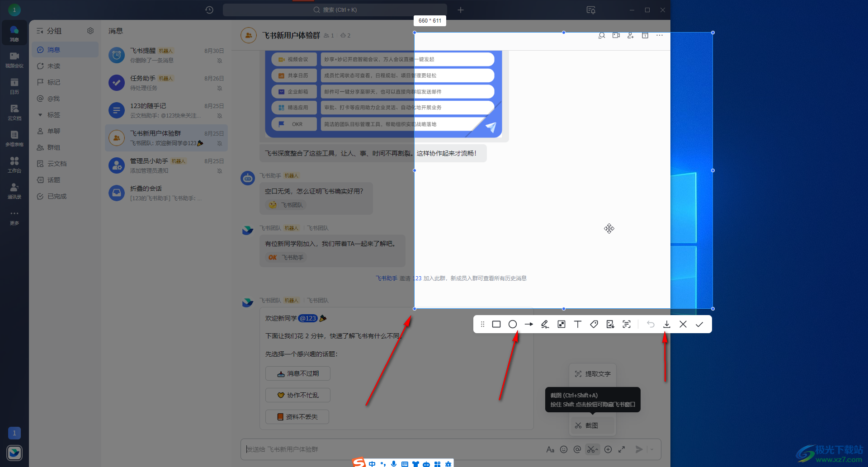Click the search box 搜索 (Ctrl+K)
The height and width of the screenshot is (467, 868).
335,10
